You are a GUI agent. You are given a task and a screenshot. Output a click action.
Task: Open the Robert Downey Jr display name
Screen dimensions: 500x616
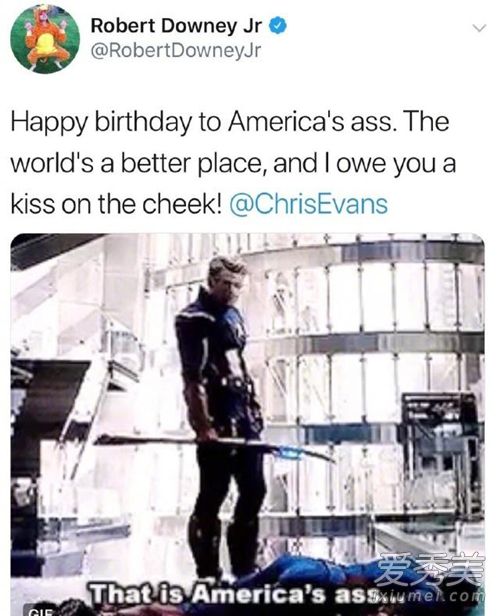tap(176, 26)
